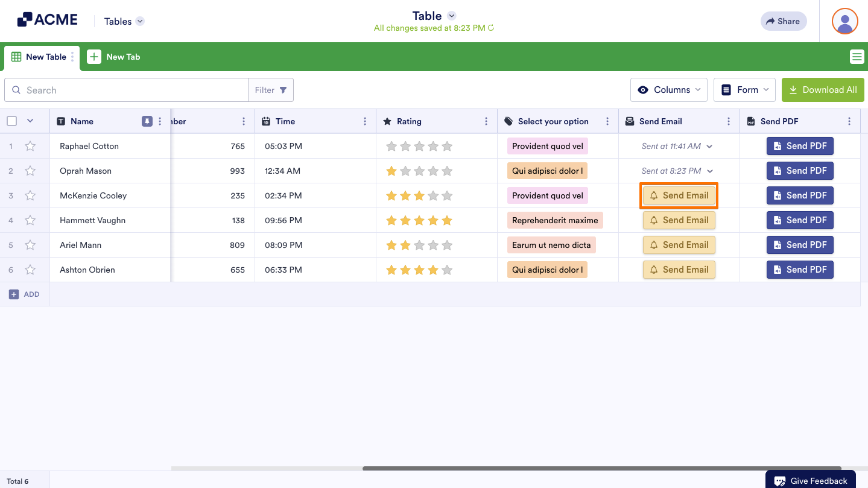Click the New Tab label
Screen dimensions: 868x488
click(x=123, y=57)
